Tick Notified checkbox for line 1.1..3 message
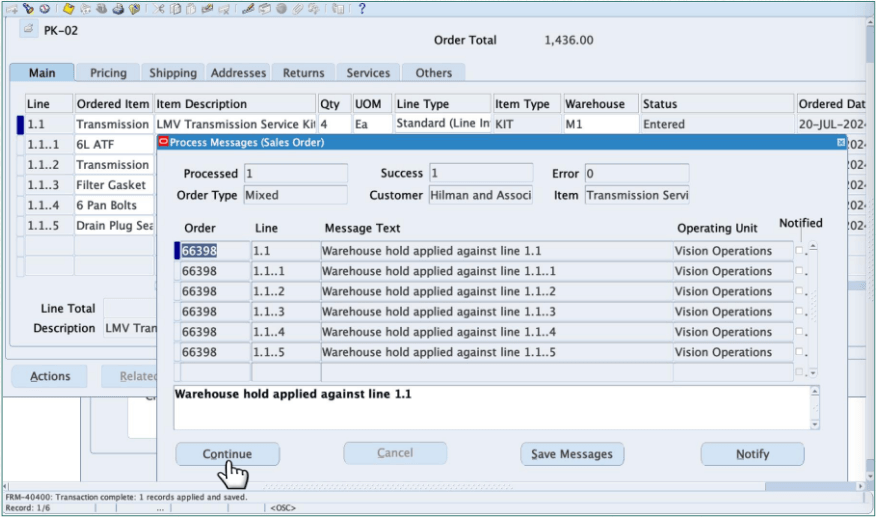This screenshot has height=517, width=876. pyautogui.click(x=799, y=311)
